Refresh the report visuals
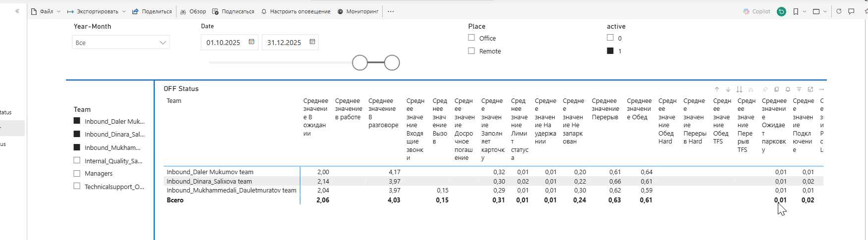 tap(839, 11)
